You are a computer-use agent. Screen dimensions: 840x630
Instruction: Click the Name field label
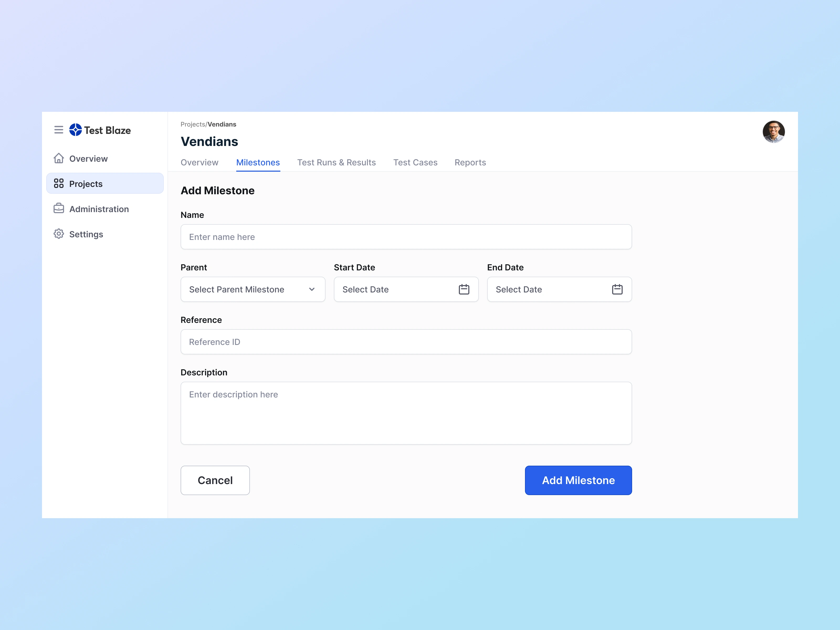pos(192,215)
